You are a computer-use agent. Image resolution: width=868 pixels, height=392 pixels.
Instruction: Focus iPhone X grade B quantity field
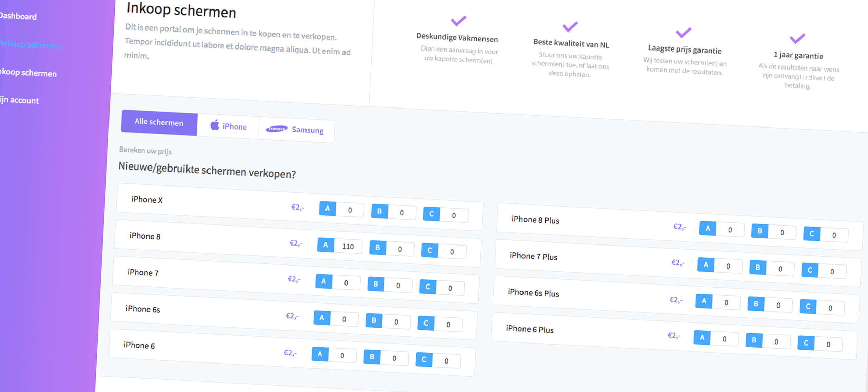coord(402,213)
